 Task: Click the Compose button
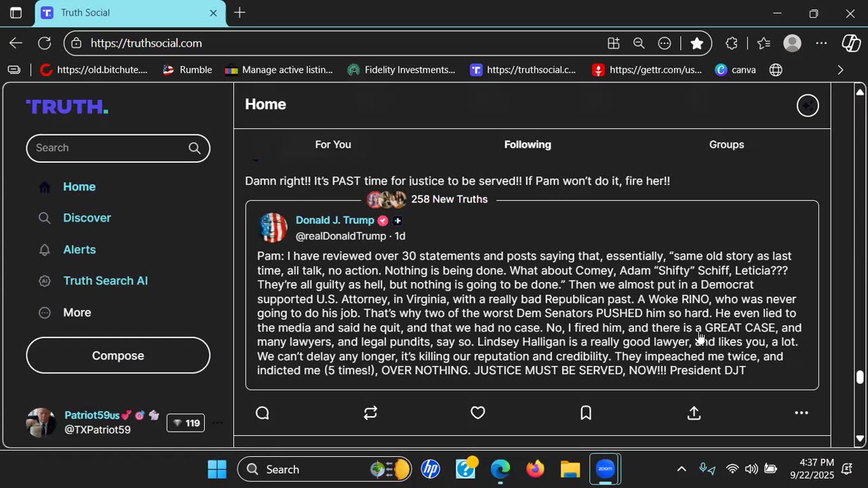pyautogui.click(x=118, y=356)
